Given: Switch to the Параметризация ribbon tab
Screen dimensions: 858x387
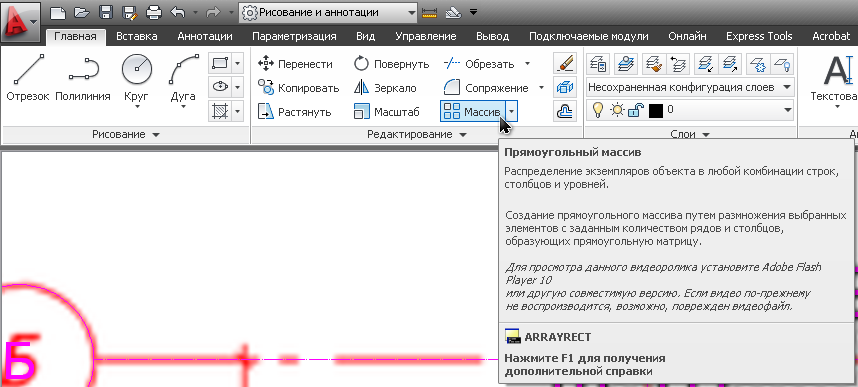Looking at the screenshot, I should pyautogui.click(x=294, y=36).
